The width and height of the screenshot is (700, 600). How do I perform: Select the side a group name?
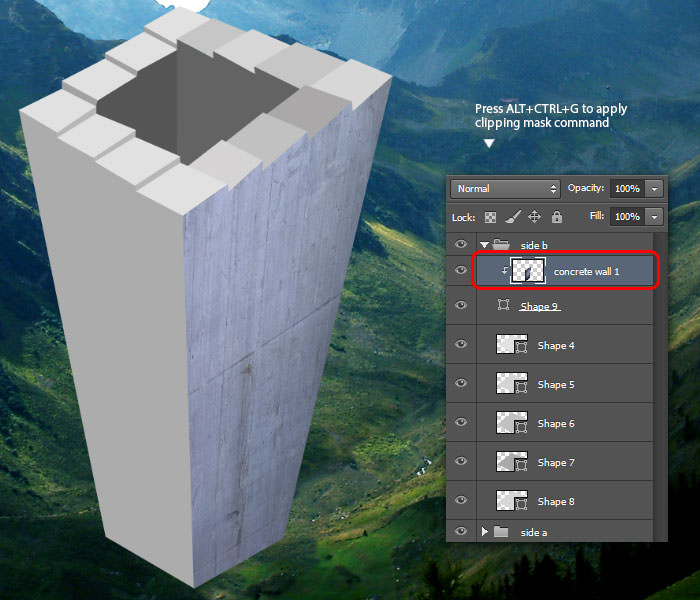click(533, 532)
